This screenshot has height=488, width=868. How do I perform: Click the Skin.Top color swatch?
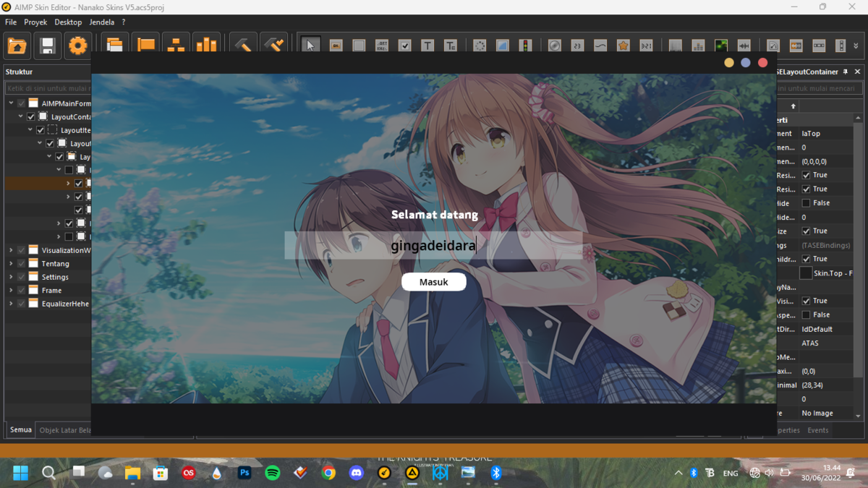point(806,273)
